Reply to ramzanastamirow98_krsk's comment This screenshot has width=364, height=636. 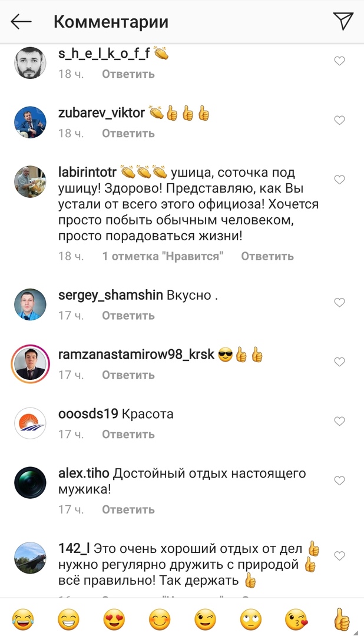(x=128, y=375)
